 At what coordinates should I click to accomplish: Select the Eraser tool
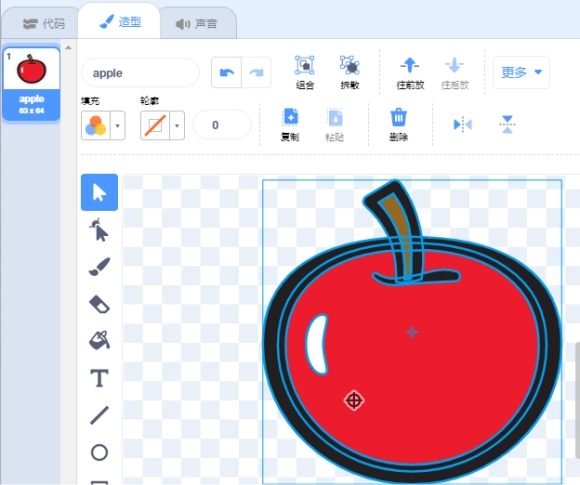[x=99, y=304]
